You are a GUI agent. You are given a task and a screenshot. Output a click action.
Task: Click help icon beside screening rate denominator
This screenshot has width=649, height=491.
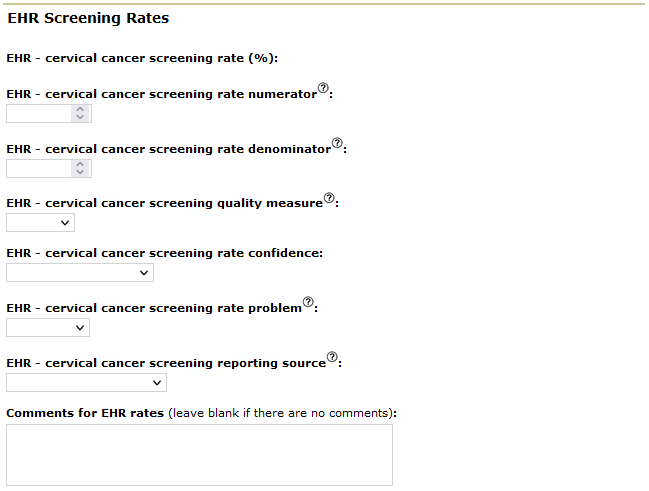click(x=337, y=143)
